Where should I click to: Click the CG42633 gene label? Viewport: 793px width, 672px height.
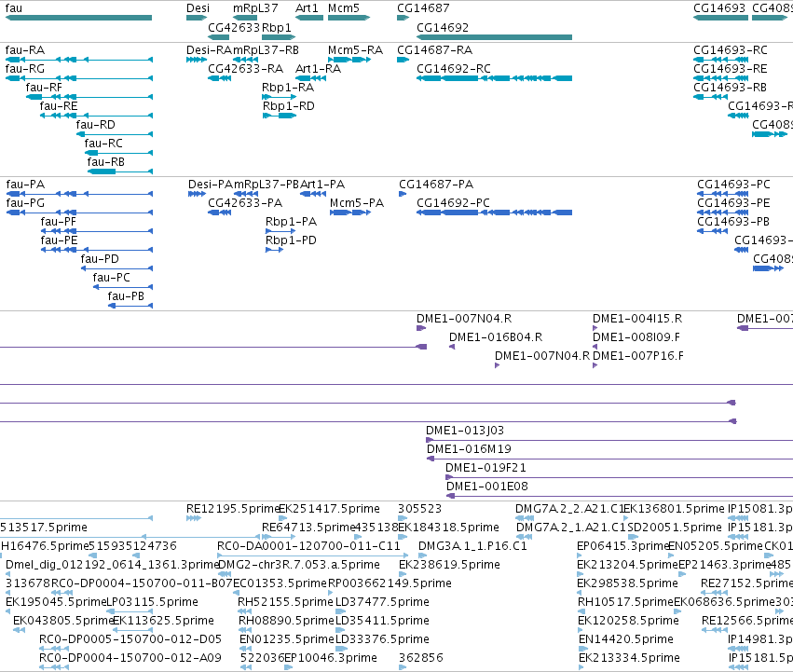pyautogui.click(x=234, y=27)
